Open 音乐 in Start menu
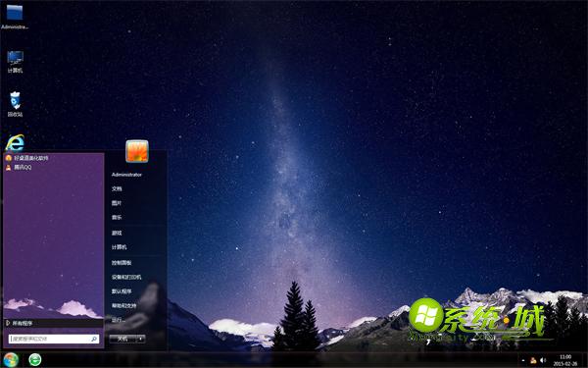The width and height of the screenshot is (588, 368). click(117, 217)
